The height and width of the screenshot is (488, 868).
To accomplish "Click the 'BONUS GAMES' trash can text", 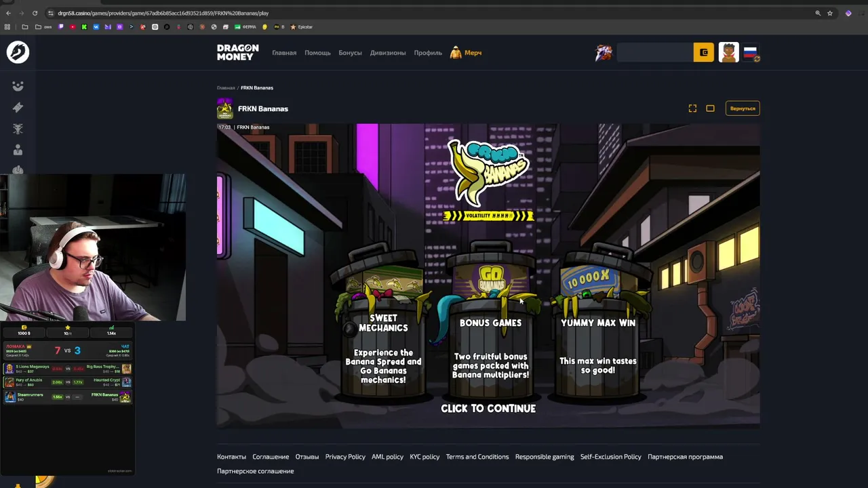I will [x=490, y=323].
